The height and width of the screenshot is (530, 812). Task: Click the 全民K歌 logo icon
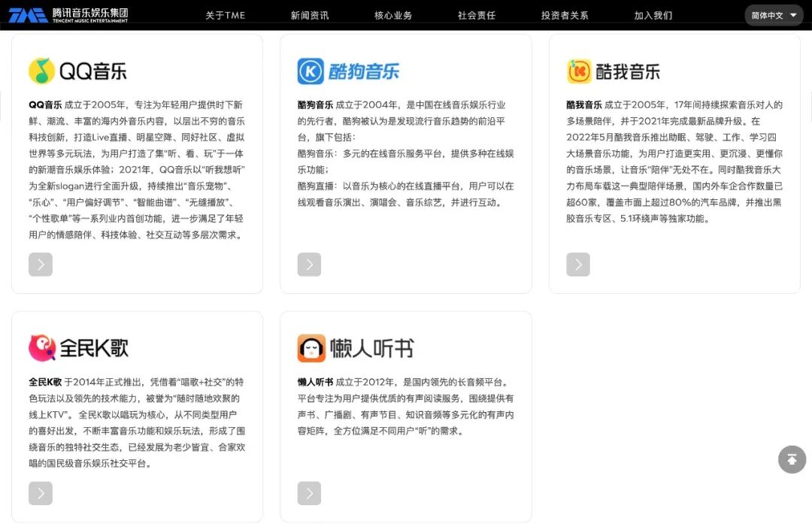point(42,348)
